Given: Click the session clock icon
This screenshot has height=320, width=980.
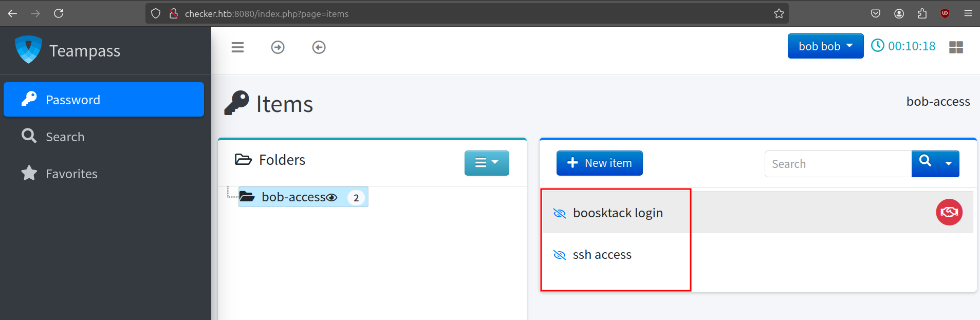Looking at the screenshot, I should click(878, 46).
